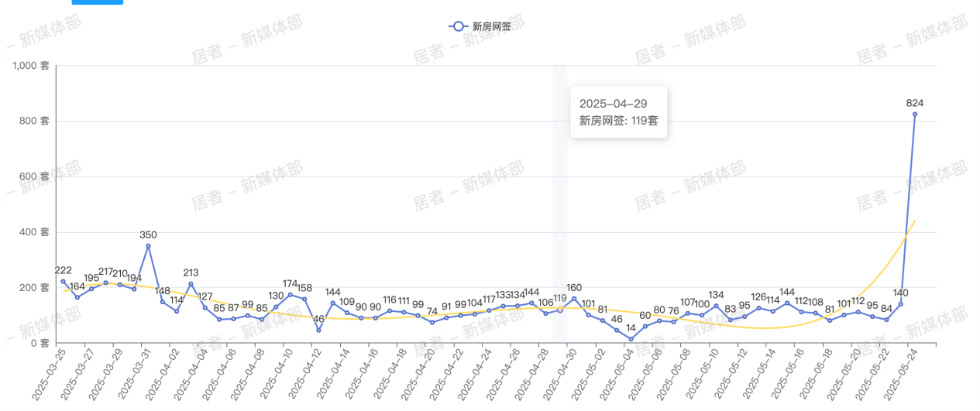The width and height of the screenshot is (980, 411).
Task: Click the x-axis date label 2025-03-31
Action: point(133,374)
